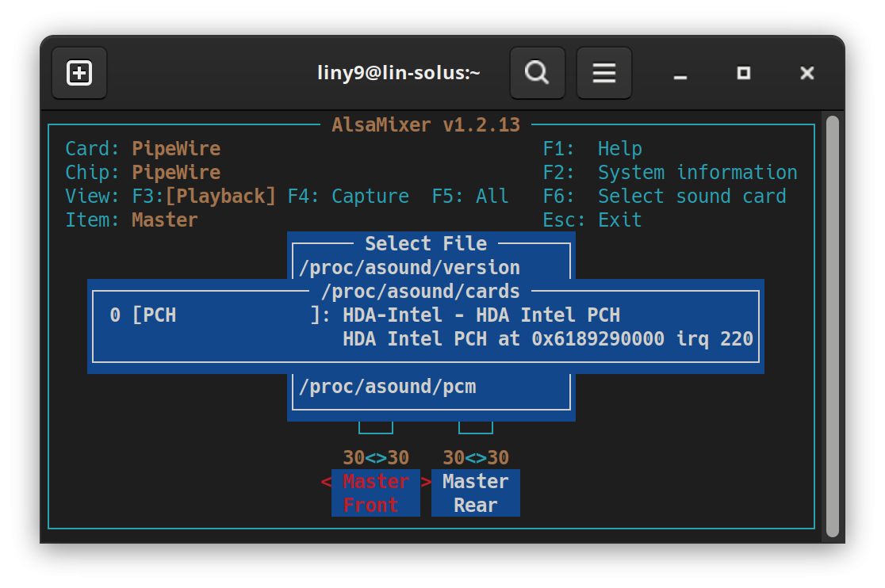Choose the HDA Intel PCH card line
The image size is (885, 588).
pyautogui.click(x=428, y=315)
